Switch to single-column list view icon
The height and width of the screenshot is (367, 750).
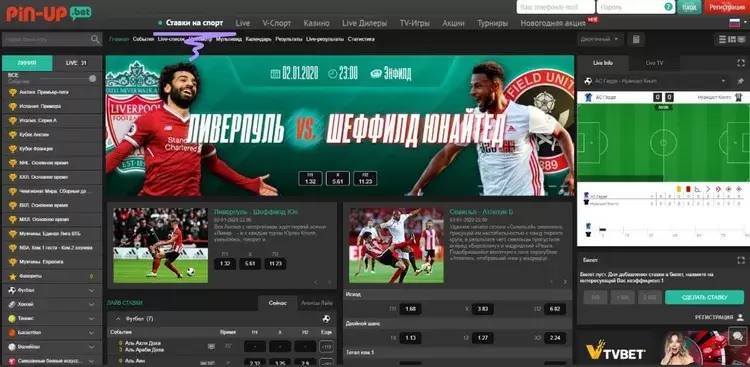[x=722, y=39]
